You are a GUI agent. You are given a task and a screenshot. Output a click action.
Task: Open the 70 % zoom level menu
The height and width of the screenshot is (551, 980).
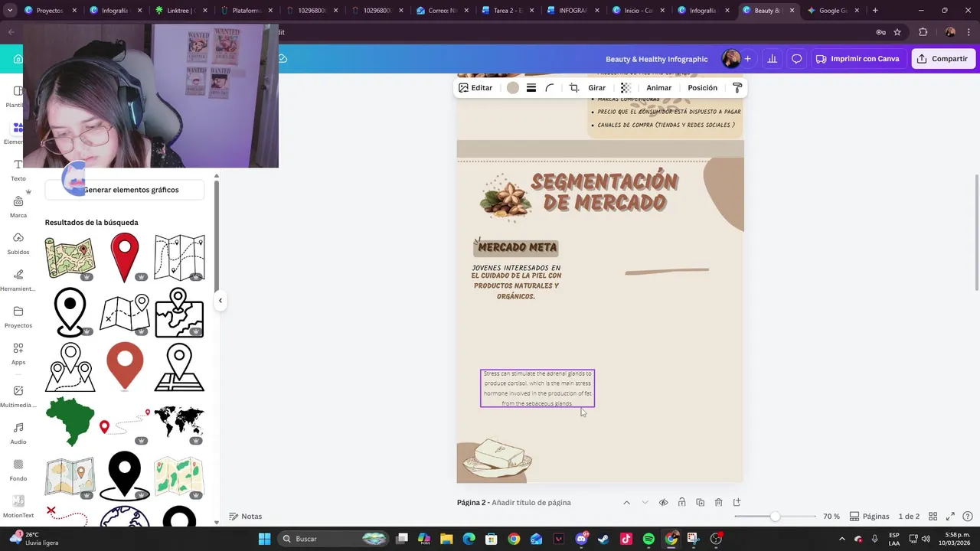pos(831,517)
